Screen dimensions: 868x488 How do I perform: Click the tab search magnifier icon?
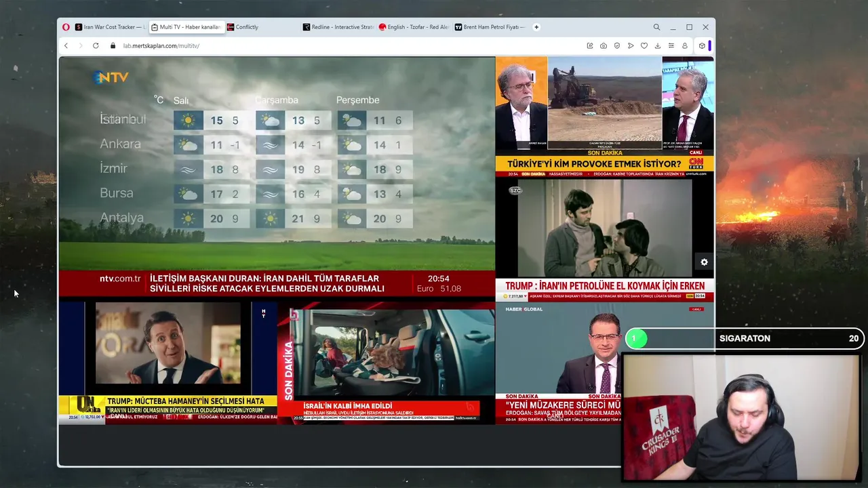(x=656, y=27)
